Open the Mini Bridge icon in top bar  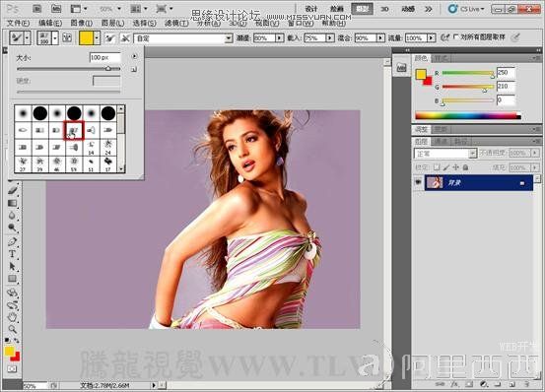[56, 8]
